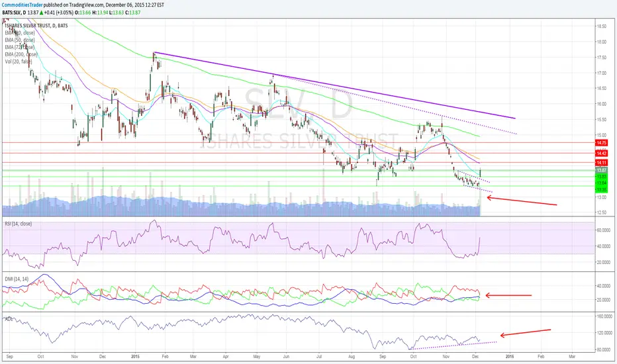Click the ADL pane label
Image resolution: width=617 pixels, height=364 pixels.
tap(9, 319)
